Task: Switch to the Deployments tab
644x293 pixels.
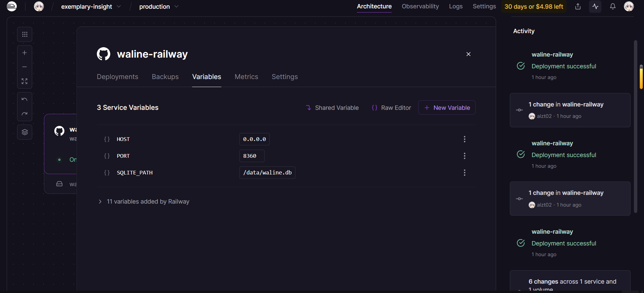Action: [x=117, y=77]
